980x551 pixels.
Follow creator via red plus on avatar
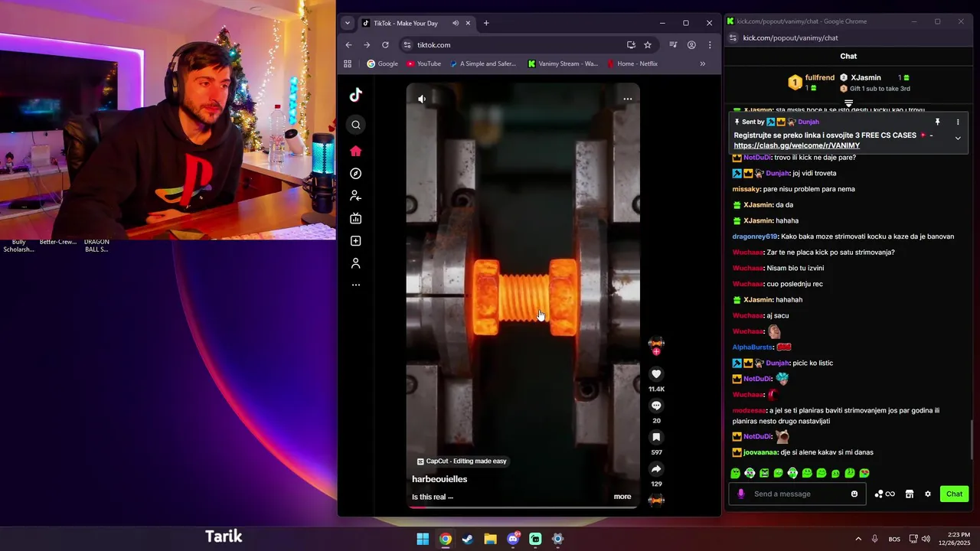click(656, 351)
